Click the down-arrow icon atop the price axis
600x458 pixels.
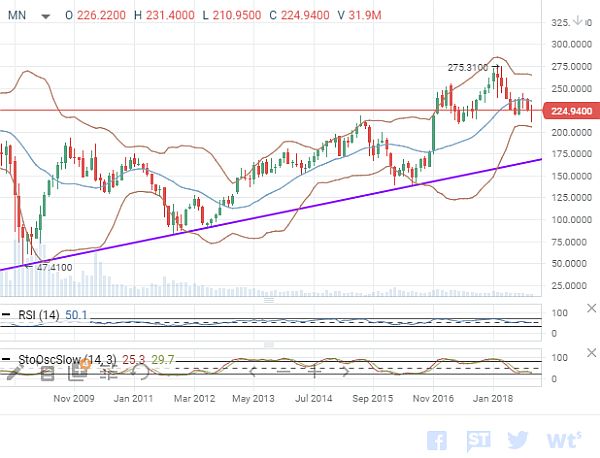tap(578, 20)
